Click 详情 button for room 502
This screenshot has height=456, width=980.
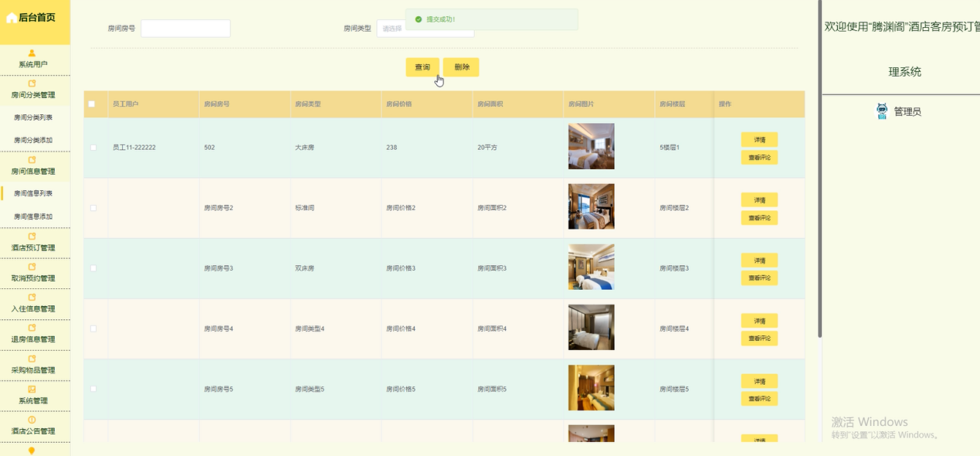coord(758,140)
